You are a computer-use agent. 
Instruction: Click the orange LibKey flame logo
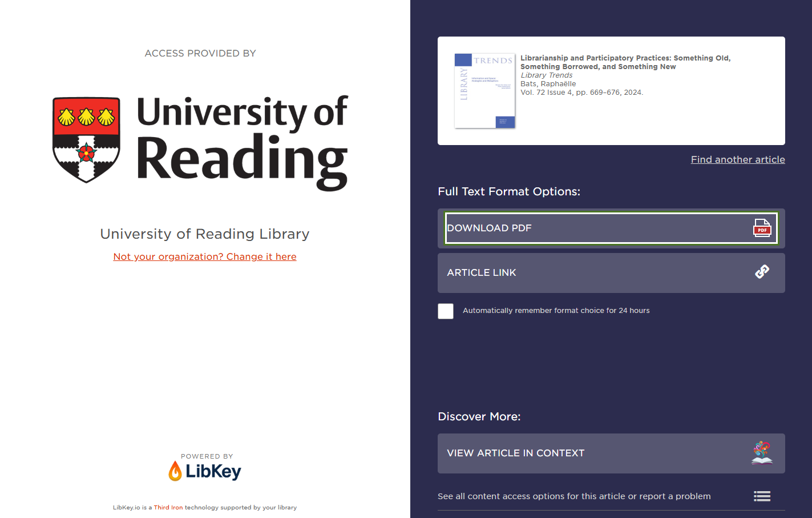[175, 471]
